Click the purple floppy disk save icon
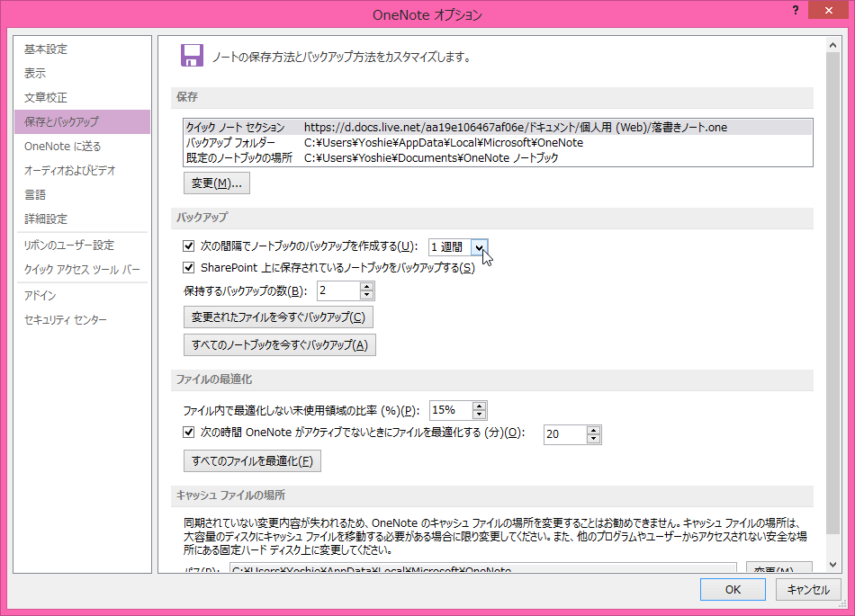Image resolution: width=855 pixels, height=616 pixels. click(192, 56)
